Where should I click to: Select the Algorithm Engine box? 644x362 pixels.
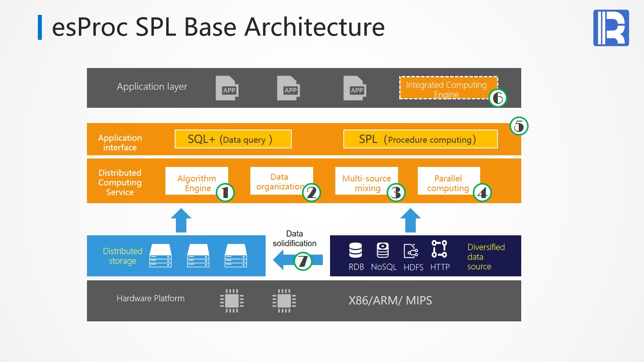tap(196, 181)
